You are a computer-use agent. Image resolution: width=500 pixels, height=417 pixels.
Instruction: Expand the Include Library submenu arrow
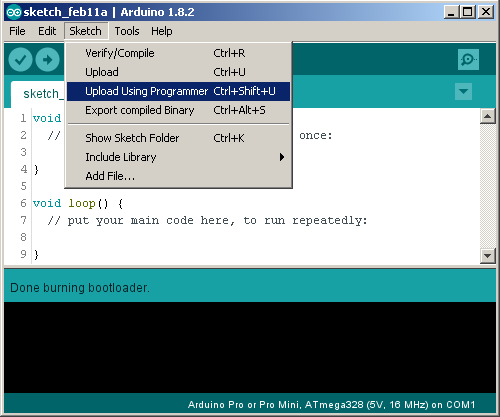point(282,157)
